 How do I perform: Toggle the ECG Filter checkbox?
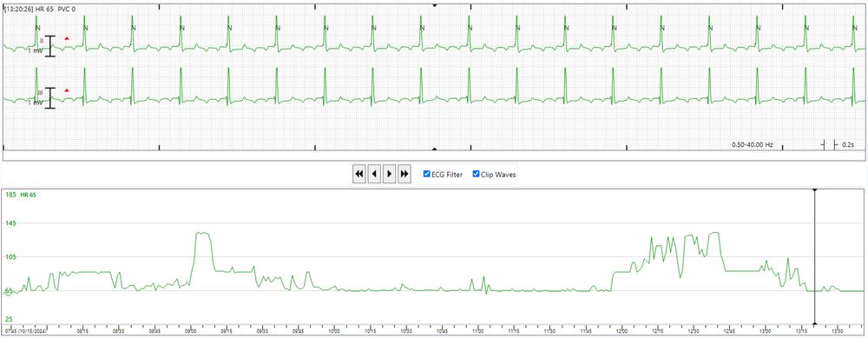(x=426, y=174)
